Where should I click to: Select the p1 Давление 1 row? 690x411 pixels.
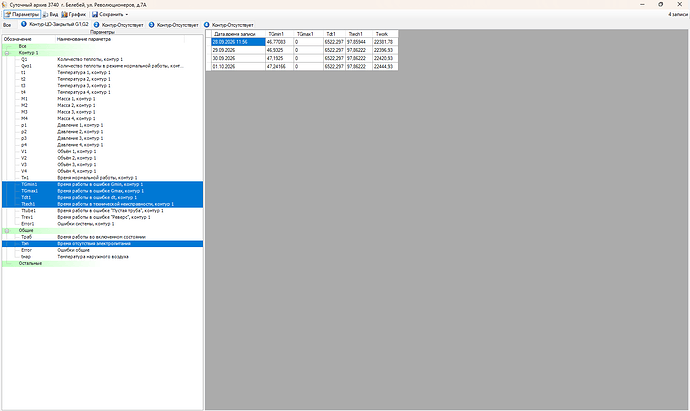[102, 125]
